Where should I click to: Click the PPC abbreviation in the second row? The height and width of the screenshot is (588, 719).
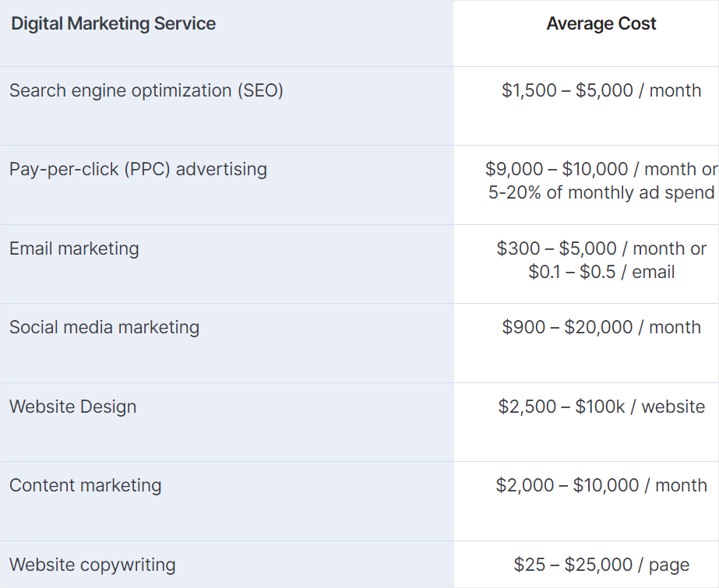click(147, 170)
